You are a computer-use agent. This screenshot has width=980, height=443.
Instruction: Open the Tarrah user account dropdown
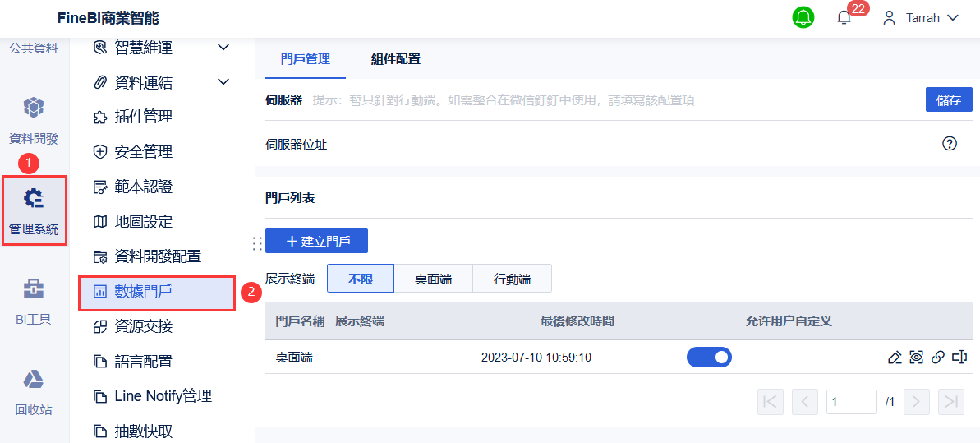[x=921, y=17]
